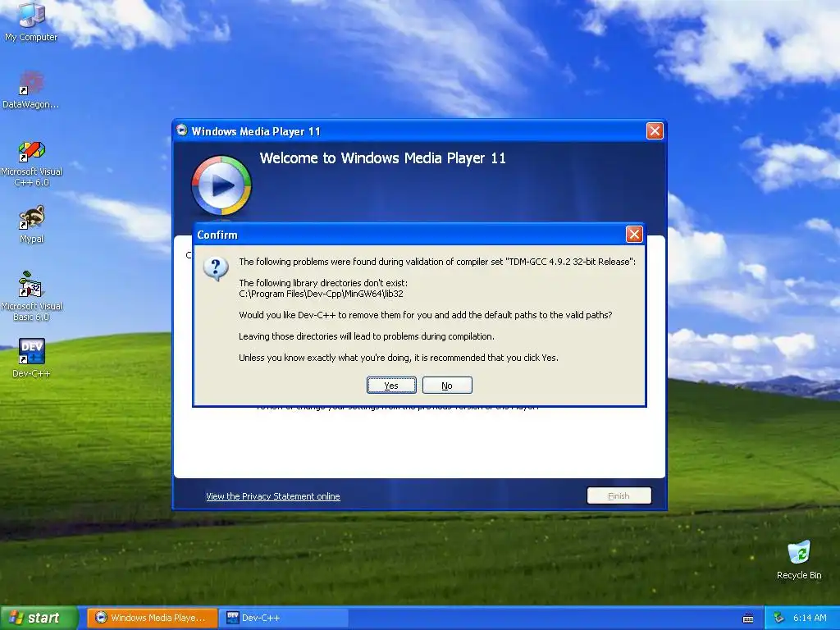Image resolution: width=840 pixels, height=630 pixels.
Task: Open the Start menu
Action: 39,618
